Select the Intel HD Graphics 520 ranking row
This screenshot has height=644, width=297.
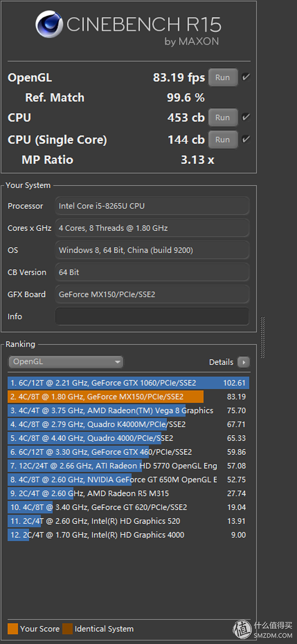(x=129, y=521)
